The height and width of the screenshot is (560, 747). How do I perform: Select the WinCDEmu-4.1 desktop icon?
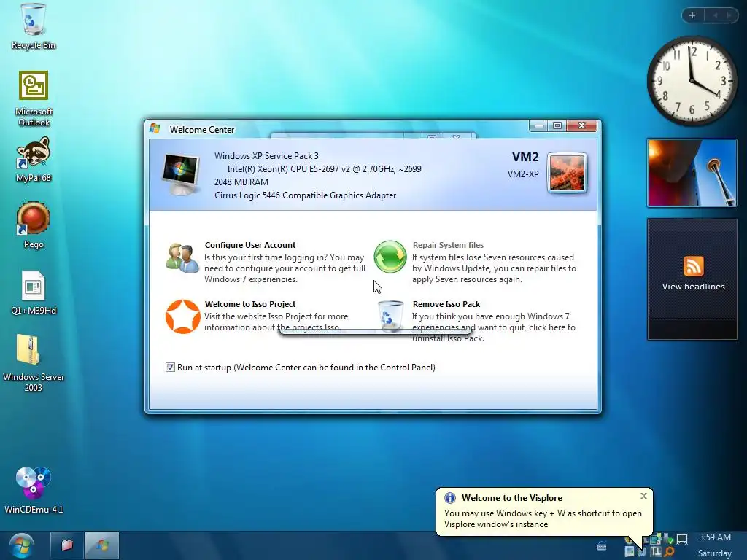coord(34,491)
